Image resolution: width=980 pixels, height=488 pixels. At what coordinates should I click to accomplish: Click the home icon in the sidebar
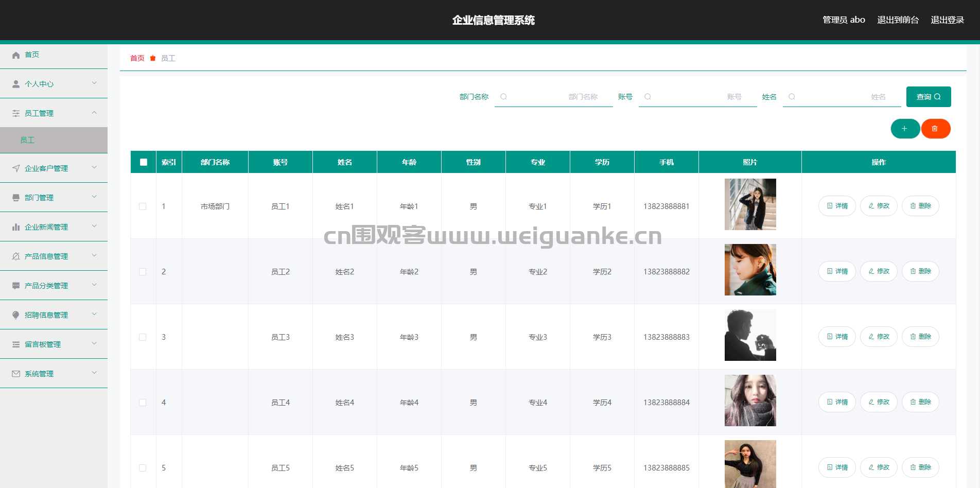pyautogui.click(x=16, y=55)
